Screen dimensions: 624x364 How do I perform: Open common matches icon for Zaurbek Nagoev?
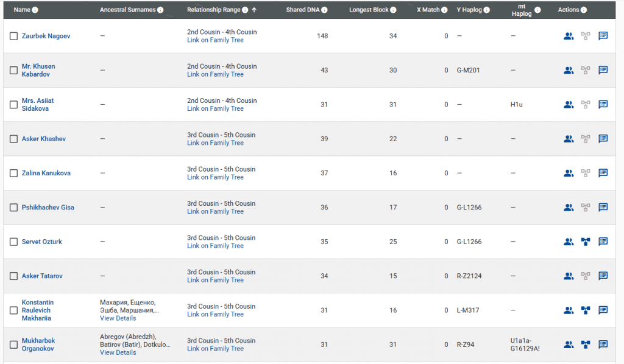569,36
